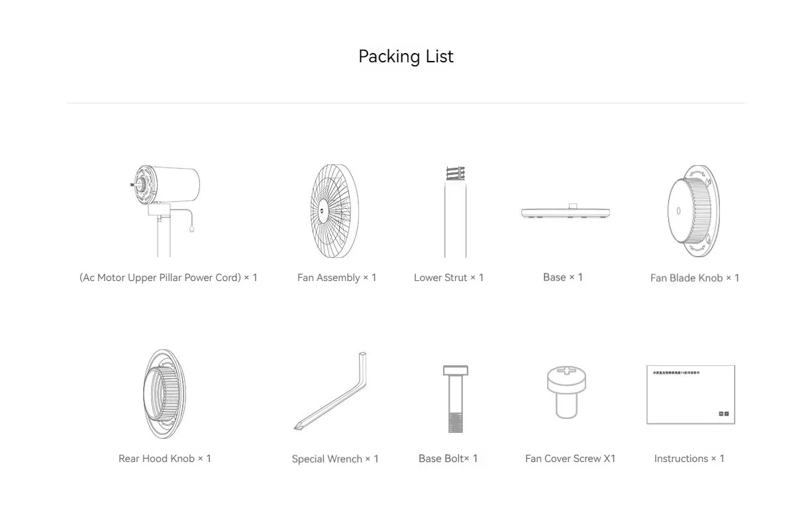Viewport: 812px width, 529px height.
Task: Click the Fan Cover Screw illustration
Action: tap(566, 392)
